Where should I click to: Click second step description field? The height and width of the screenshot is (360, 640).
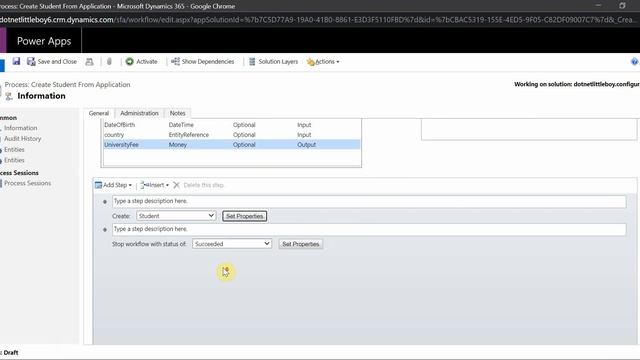click(x=369, y=229)
